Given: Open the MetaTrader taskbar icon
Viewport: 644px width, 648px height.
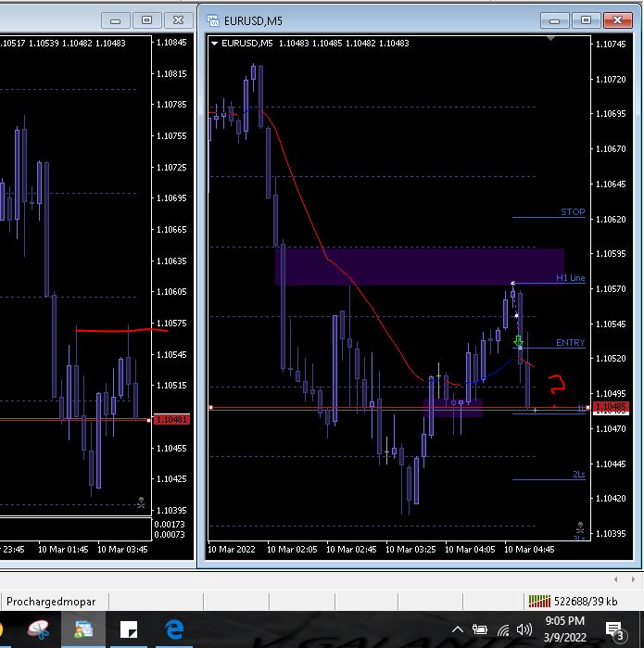Looking at the screenshot, I should (83, 629).
